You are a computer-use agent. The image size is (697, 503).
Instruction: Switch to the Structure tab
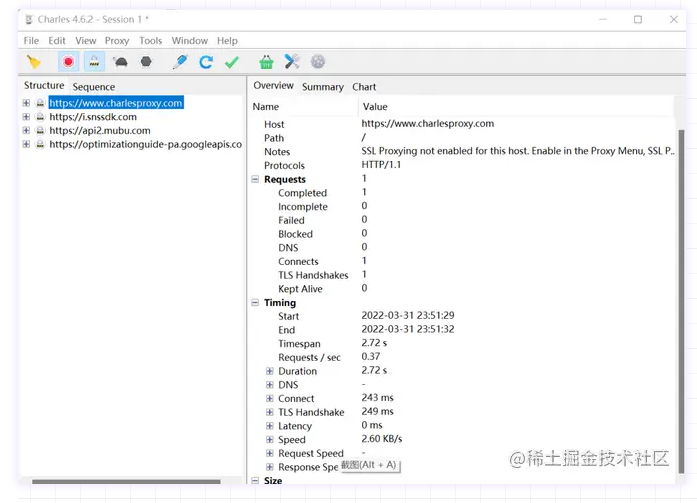click(44, 85)
